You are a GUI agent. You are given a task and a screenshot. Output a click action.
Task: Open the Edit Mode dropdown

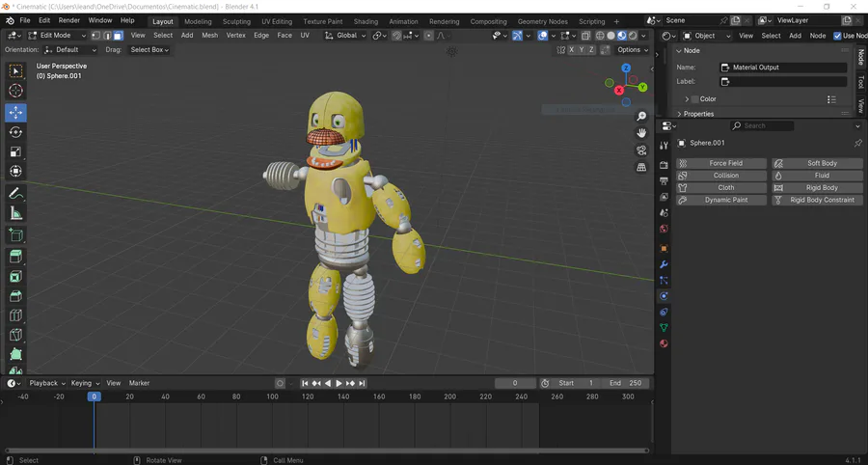tap(57, 36)
